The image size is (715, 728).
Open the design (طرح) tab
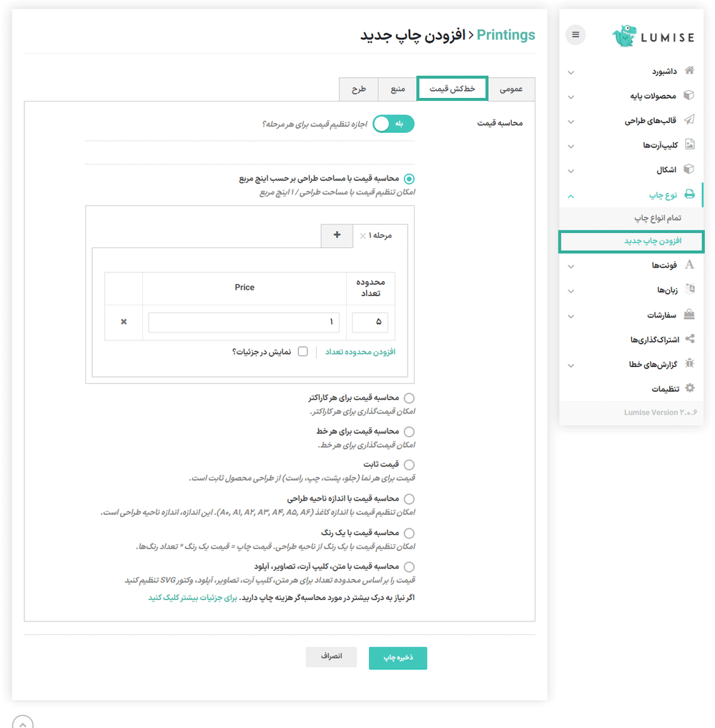358,89
